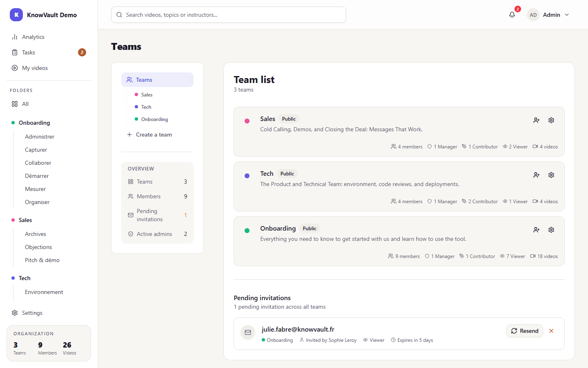Select the Onboarding folder in sidebar

34,123
